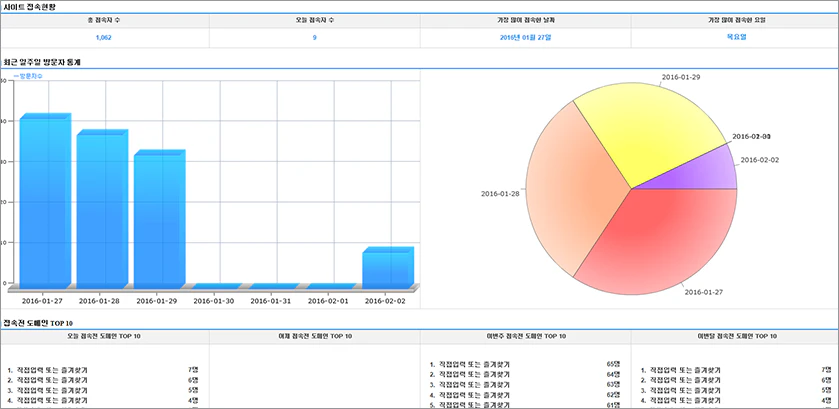Image resolution: width=839 pixels, height=409 pixels.
Task: Click 이번주 접속한 도메인 TOP 10 header
Action: click(525, 336)
